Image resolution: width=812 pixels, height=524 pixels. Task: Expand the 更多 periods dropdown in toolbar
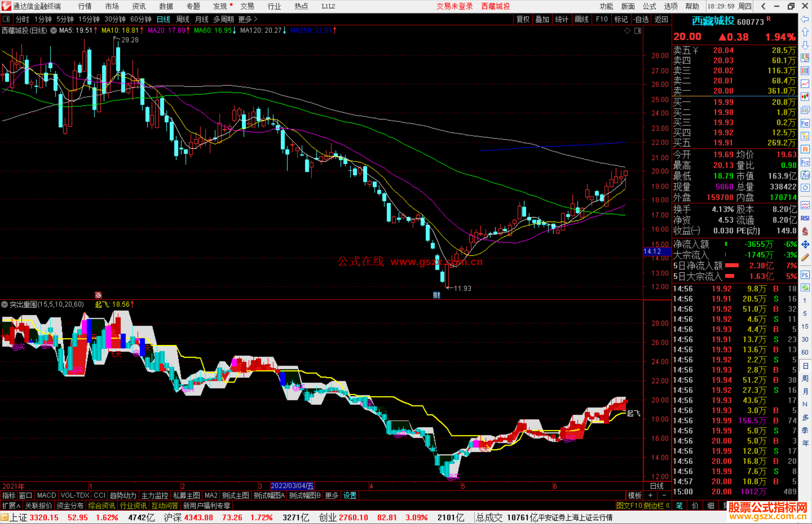[x=248, y=19]
